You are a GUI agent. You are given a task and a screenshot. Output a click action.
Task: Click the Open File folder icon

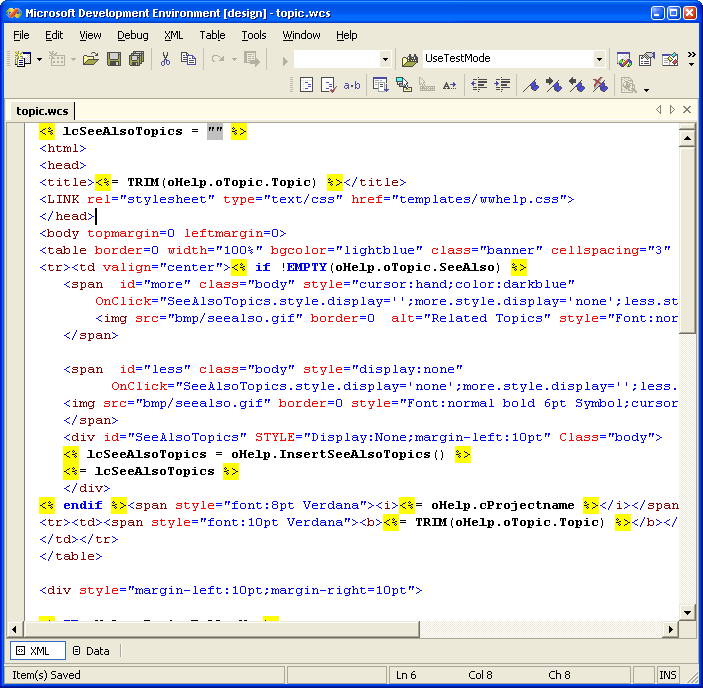(x=91, y=59)
